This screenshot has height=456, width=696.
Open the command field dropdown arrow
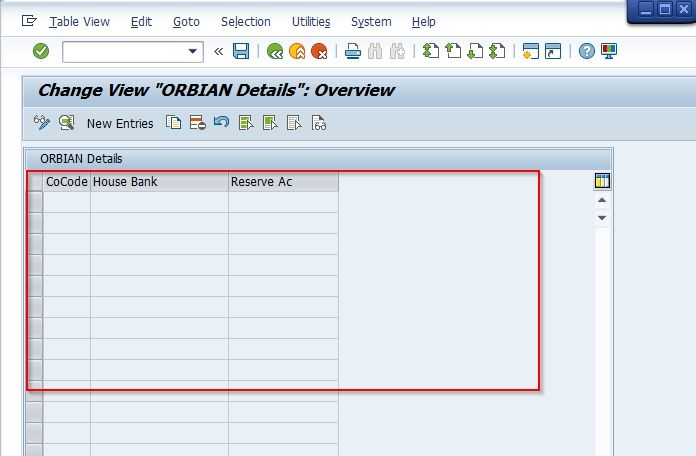pyautogui.click(x=193, y=51)
